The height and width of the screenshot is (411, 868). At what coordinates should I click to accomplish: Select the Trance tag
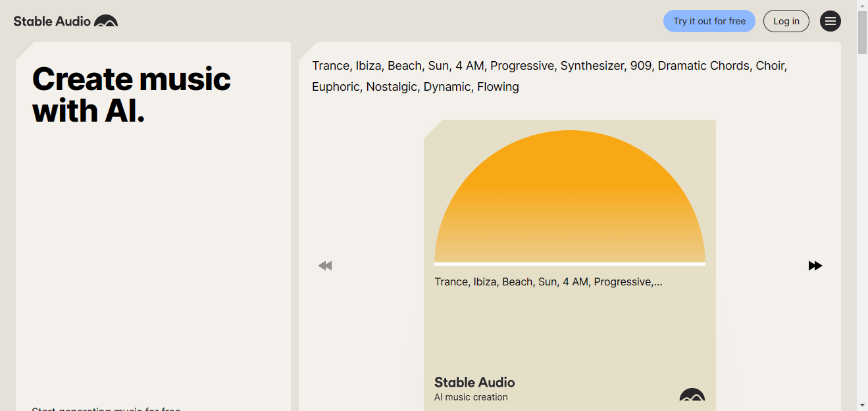click(331, 66)
